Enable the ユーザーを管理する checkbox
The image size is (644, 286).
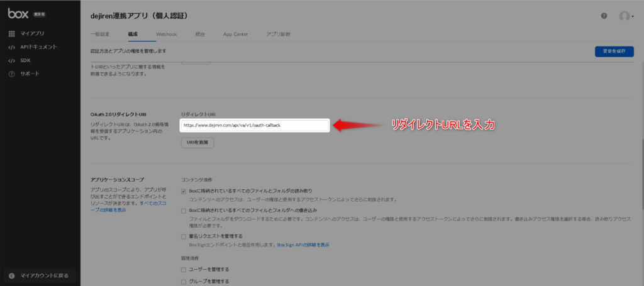click(184, 270)
